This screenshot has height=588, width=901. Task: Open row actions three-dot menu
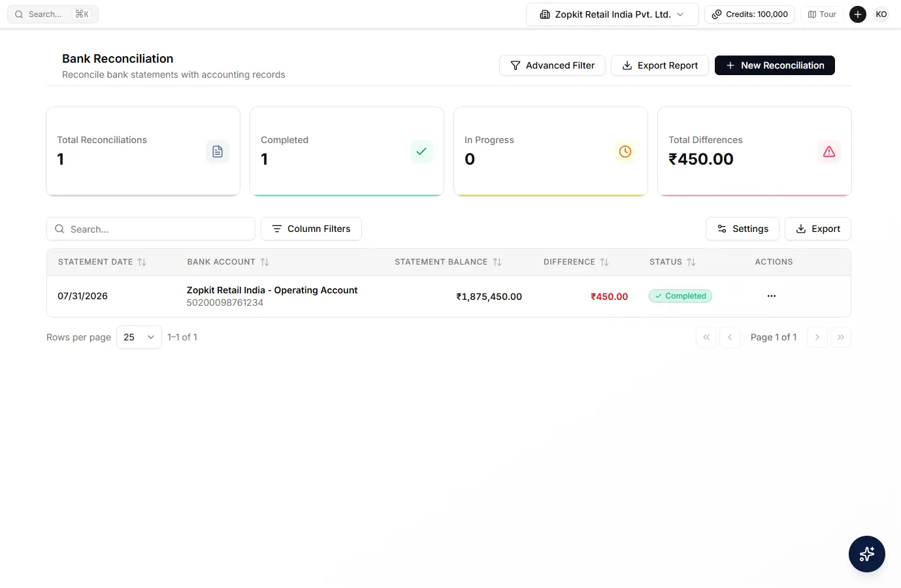pyautogui.click(x=772, y=296)
